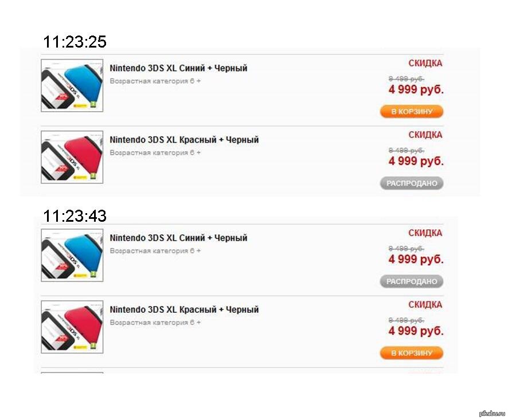The height and width of the screenshot is (420, 508).
Task: Click bottom blue item's СКИДКА label
Action: tap(425, 233)
